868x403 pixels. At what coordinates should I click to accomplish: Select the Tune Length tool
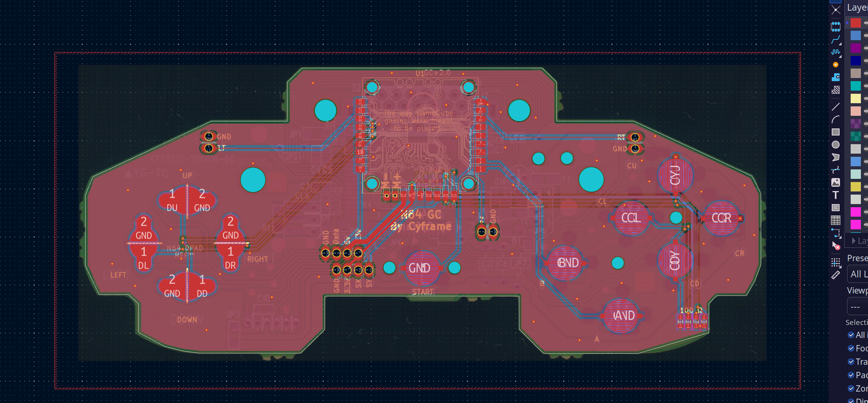pyautogui.click(x=836, y=52)
